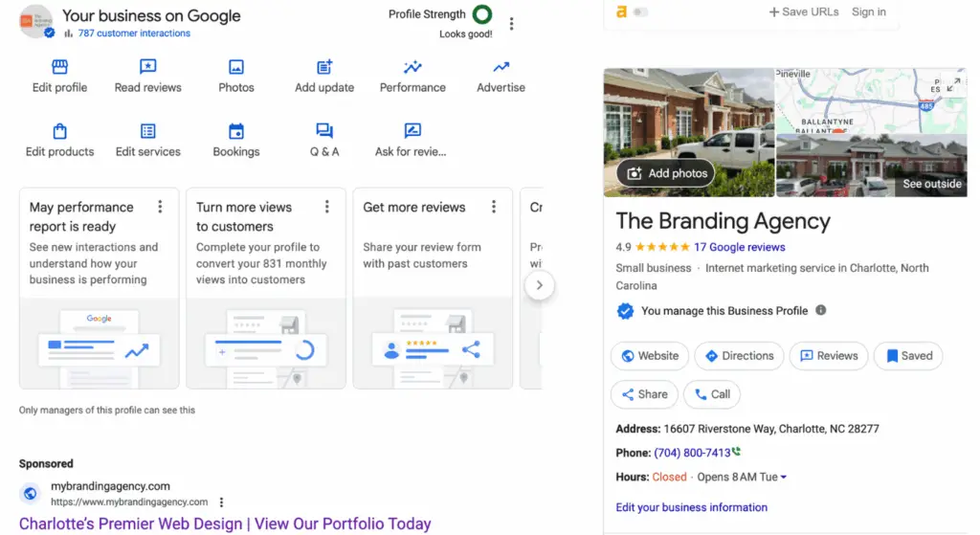Click See outside street view thumbnail

871,166
